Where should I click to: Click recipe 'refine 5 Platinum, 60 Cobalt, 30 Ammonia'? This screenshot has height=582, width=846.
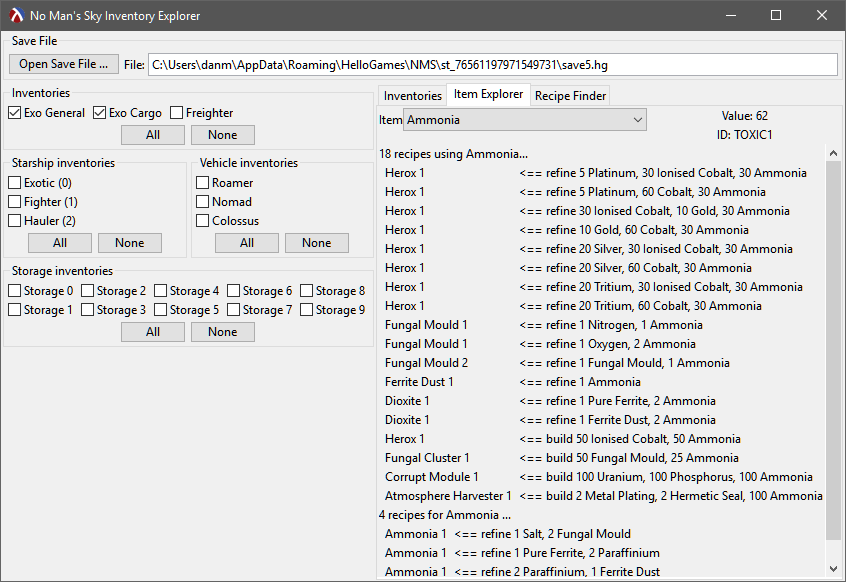pos(656,192)
